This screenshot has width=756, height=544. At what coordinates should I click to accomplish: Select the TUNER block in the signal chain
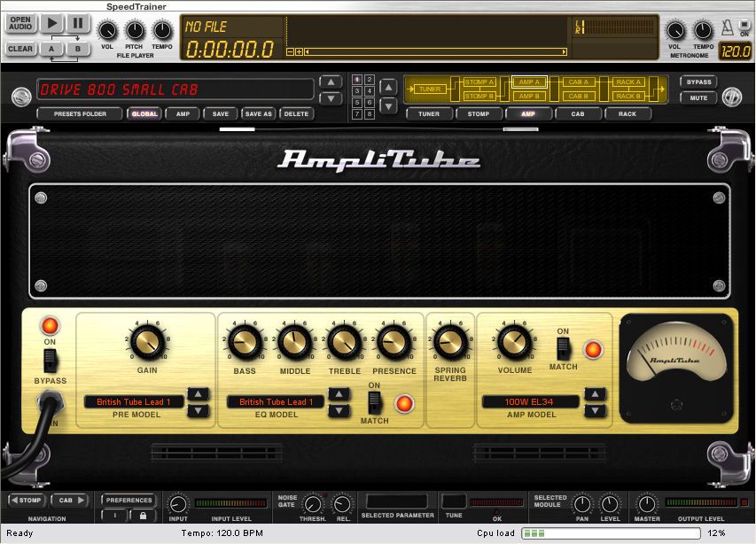tap(430, 89)
